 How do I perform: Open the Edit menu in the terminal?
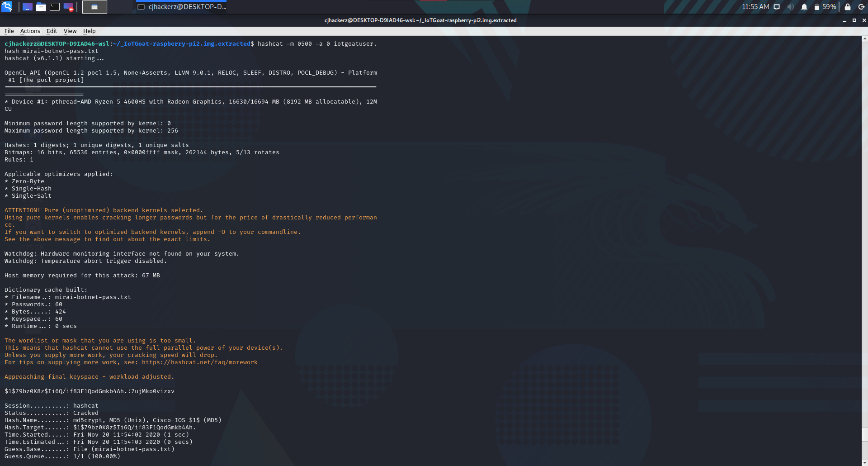tap(52, 31)
